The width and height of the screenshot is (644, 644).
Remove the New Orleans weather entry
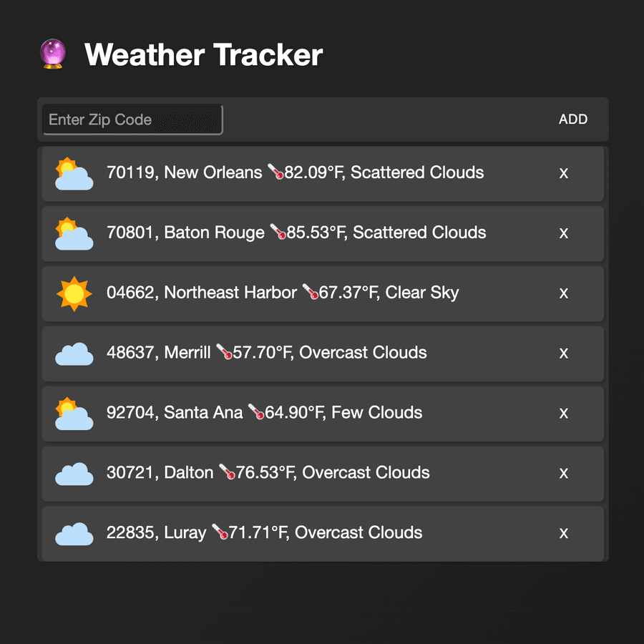pyautogui.click(x=563, y=174)
